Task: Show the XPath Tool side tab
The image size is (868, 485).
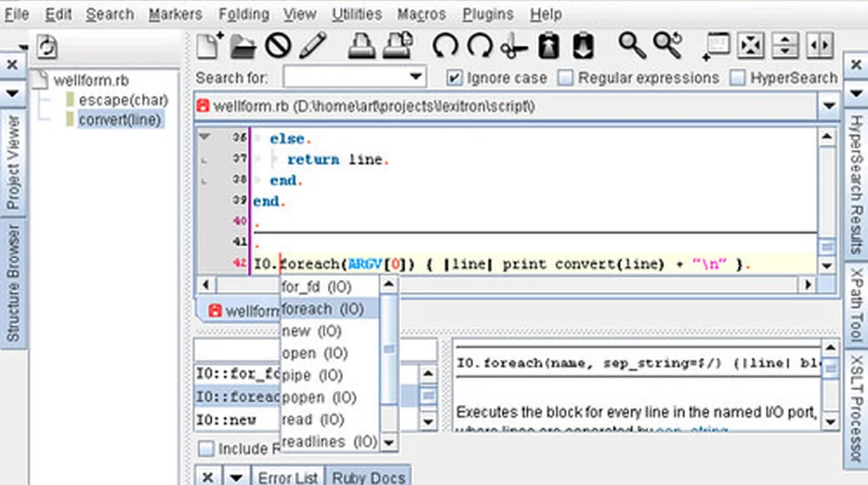Action: tap(855, 305)
